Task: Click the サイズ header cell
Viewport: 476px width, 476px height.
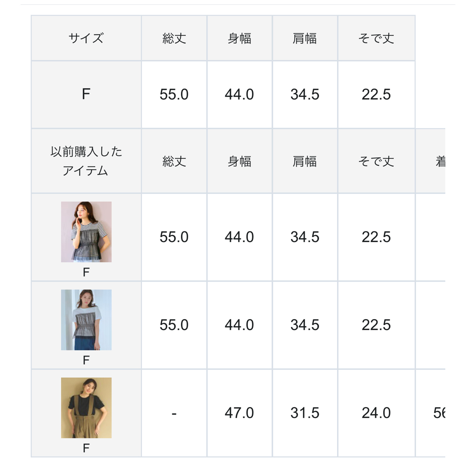Action: (86, 38)
